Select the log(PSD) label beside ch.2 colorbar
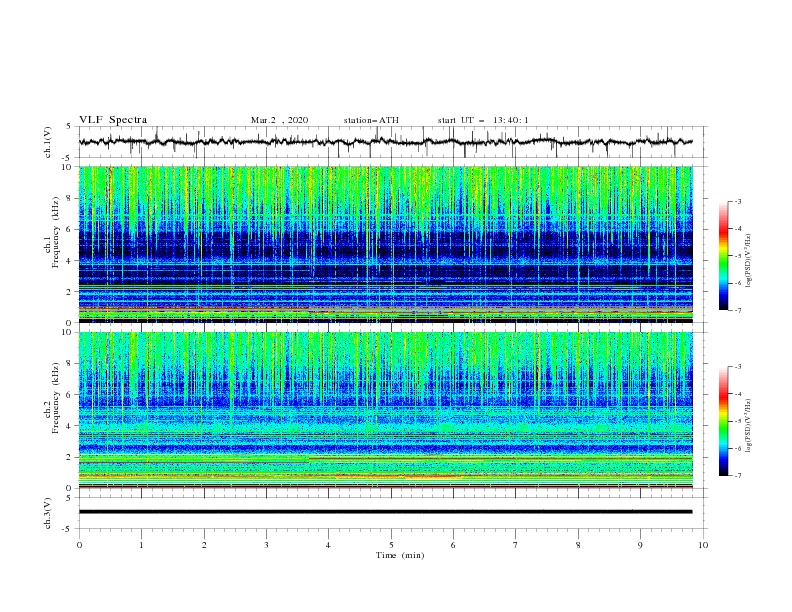The height and width of the screenshot is (612, 792). (748, 426)
